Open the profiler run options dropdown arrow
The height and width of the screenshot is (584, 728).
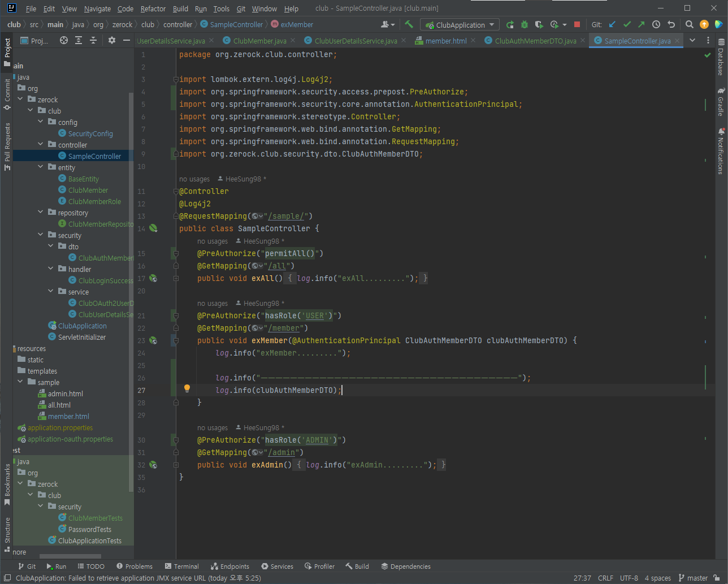[565, 25]
